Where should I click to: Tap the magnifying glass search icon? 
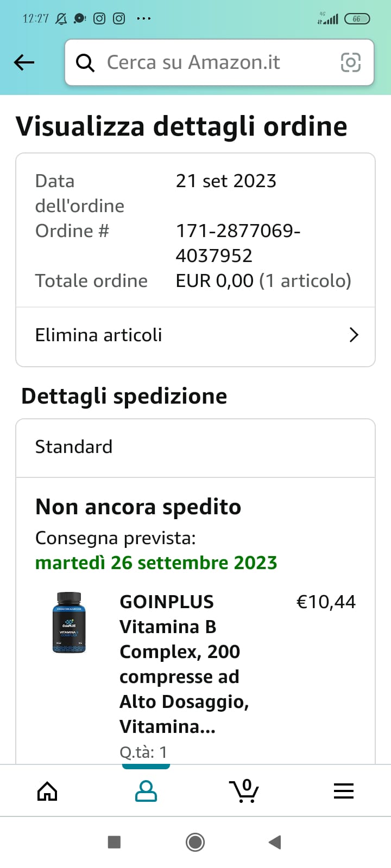click(85, 63)
